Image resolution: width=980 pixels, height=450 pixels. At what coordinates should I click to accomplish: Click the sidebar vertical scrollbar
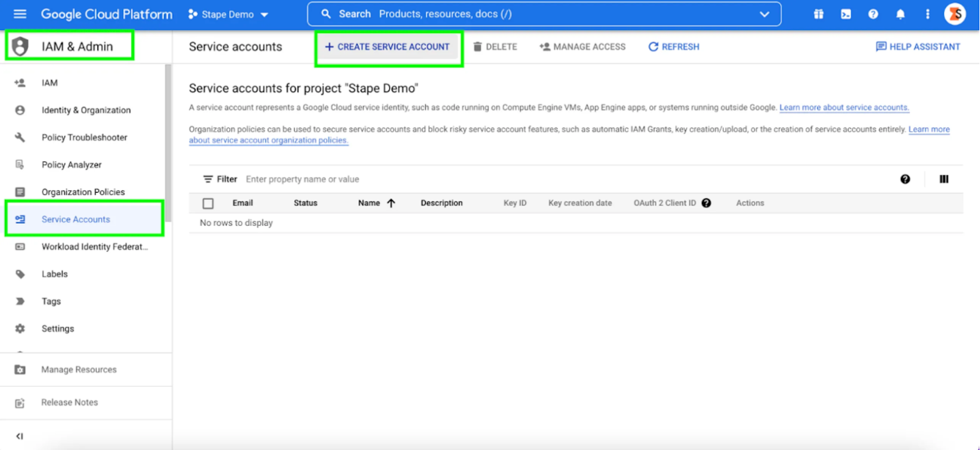pyautogui.click(x=168, y=143)
